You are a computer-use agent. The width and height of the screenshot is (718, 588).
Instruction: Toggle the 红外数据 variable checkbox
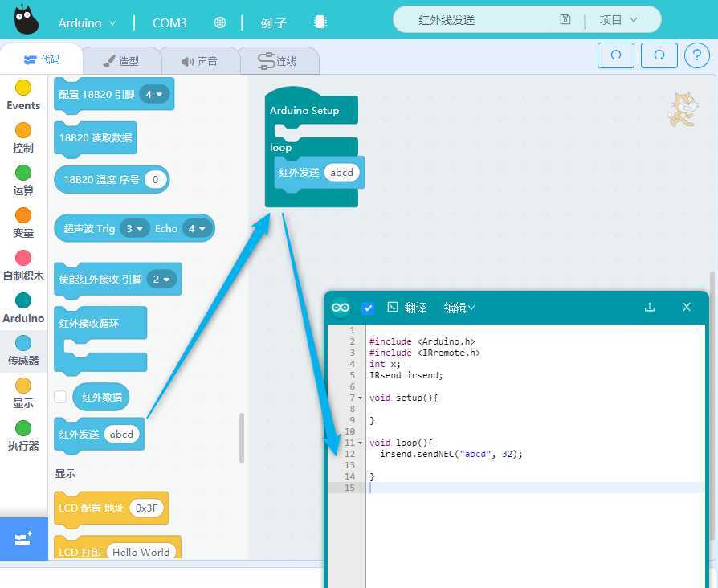tap(60, 397)
